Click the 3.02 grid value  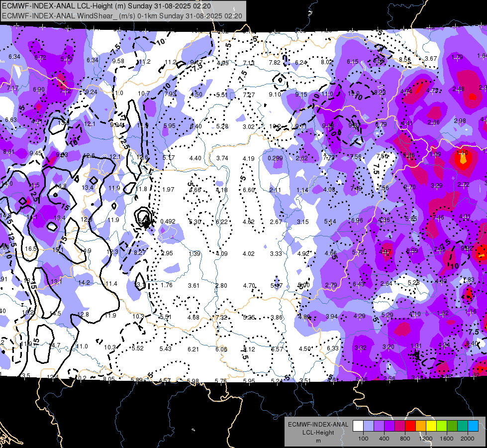(249, 127)
